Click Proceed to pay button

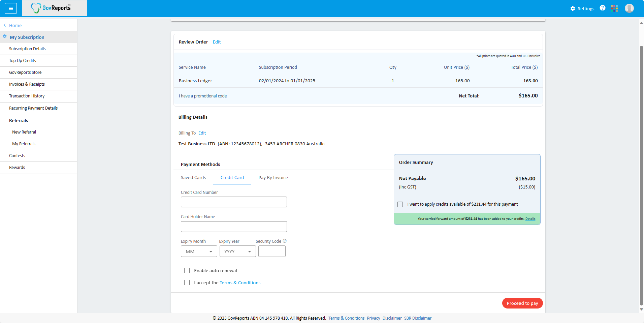(x=522, y=303)
